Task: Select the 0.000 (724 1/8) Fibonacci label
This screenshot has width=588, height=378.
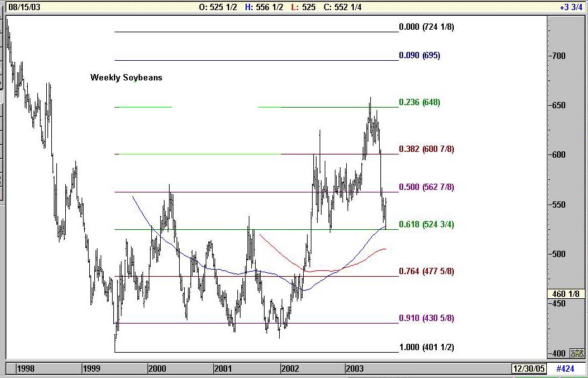Action: point(427,27)
